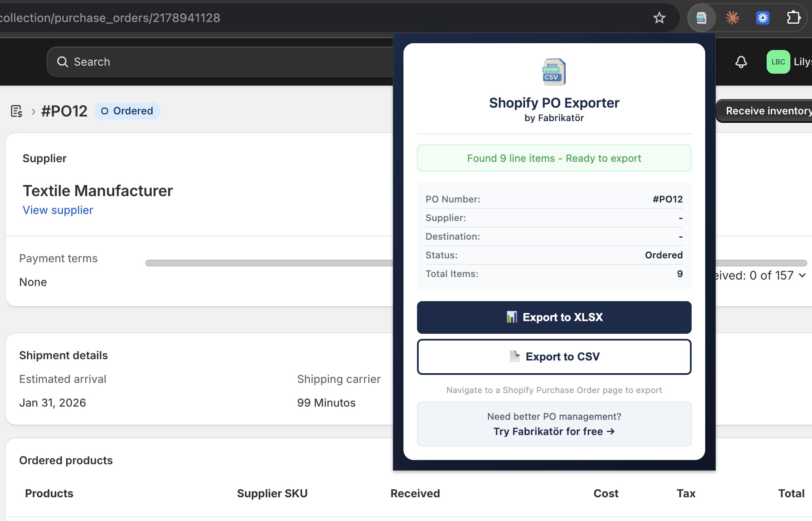Click the browser URL address text
Image resolution: width=812 pixels, height=521 pixels.
click(x=110, y=18)
